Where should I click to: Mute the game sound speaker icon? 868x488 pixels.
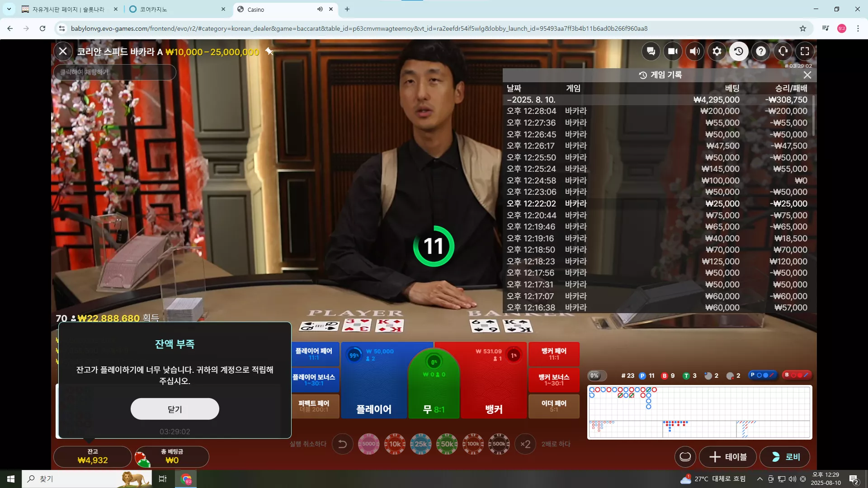pyautogui.click(x=695, y=52)
